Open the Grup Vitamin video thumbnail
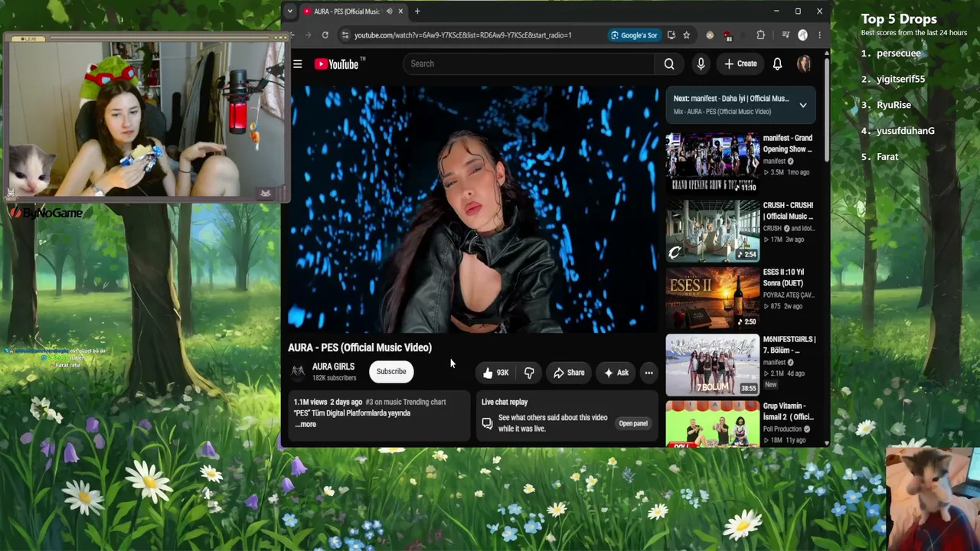This screenshot has width=980, height=551. coord(712,424)
